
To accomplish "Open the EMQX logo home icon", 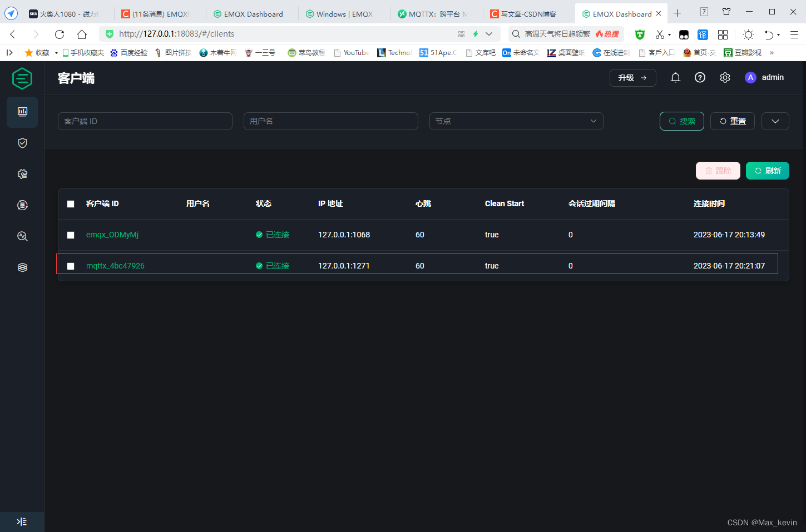I will (22, 78).
